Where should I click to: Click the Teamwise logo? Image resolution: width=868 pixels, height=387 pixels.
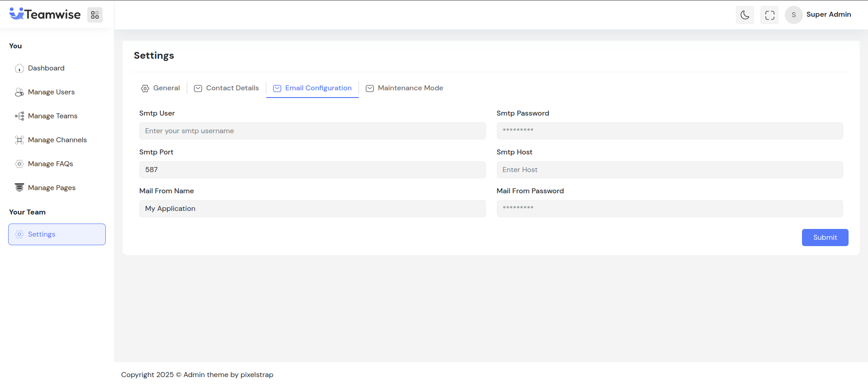(45, 14)
